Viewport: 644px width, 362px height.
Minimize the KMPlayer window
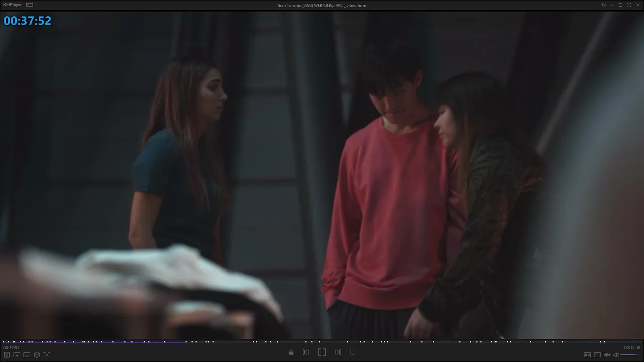(x=612, y=5)
